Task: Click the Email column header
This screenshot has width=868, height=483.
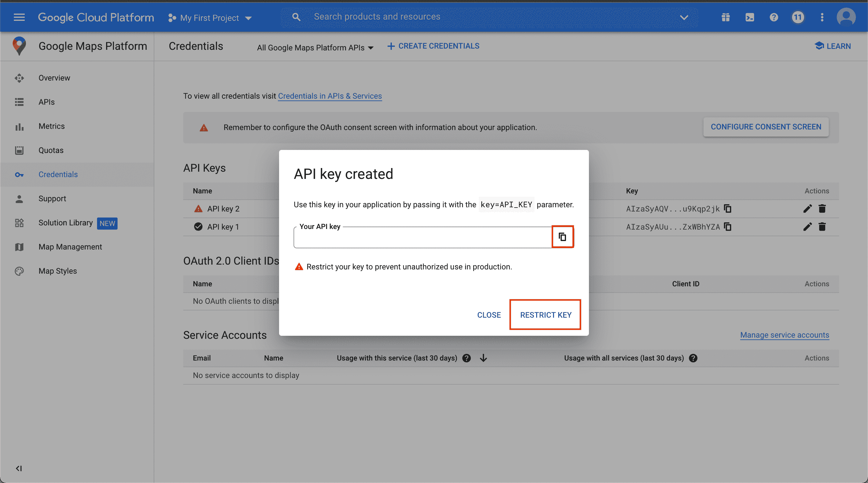Action: 202,358
